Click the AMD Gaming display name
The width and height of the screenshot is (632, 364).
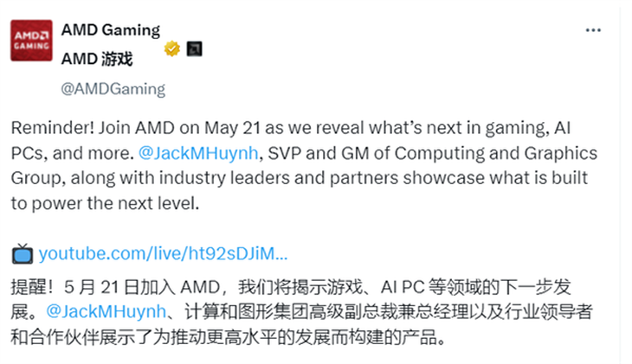(x=111, y=30)
